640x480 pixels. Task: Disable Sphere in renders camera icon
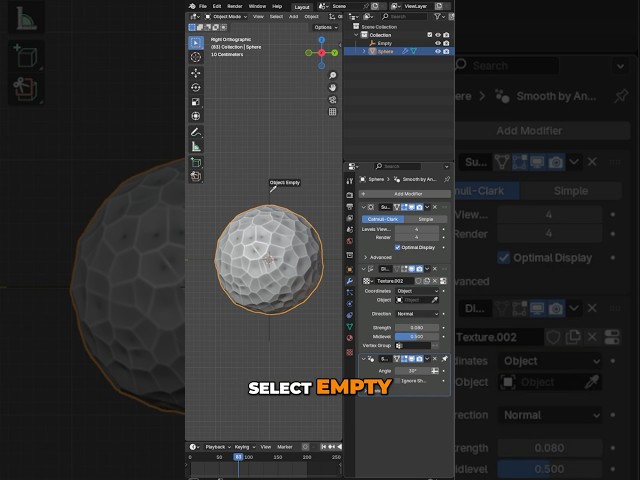pyautogui.click(x=446, y=51)
